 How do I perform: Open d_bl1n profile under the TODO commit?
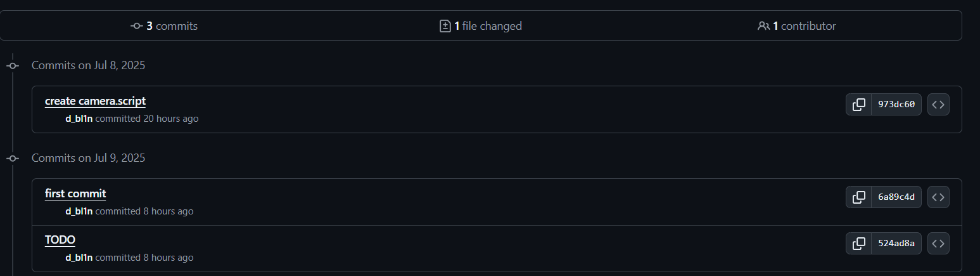[79, 258]
